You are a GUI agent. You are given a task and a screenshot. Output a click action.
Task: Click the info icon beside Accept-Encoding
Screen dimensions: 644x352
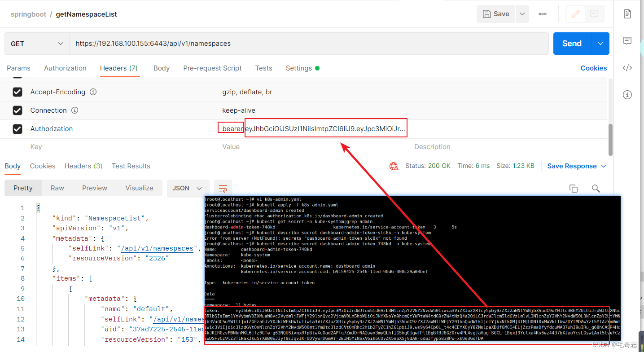(93, 92)
